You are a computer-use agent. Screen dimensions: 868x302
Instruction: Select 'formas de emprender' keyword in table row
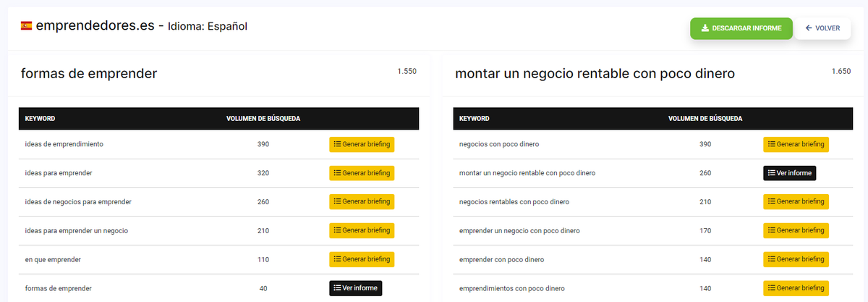pyautogui.click(x=58, y=288)
